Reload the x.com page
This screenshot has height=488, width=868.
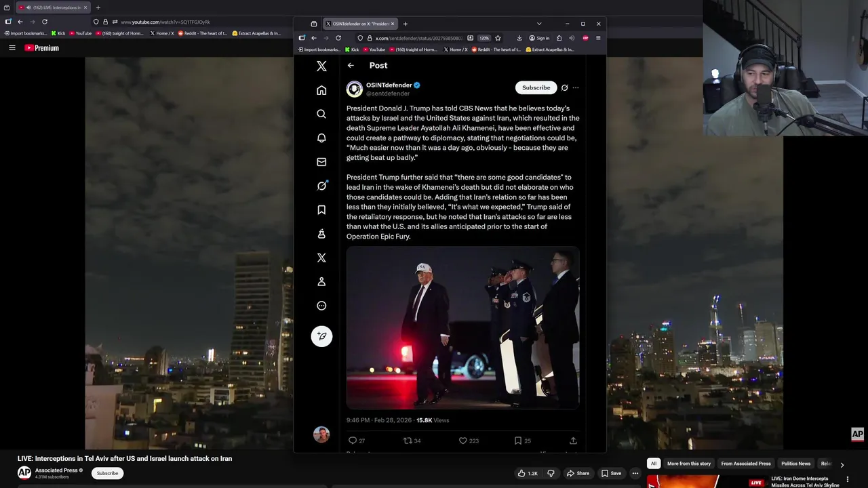pos(338,38)
